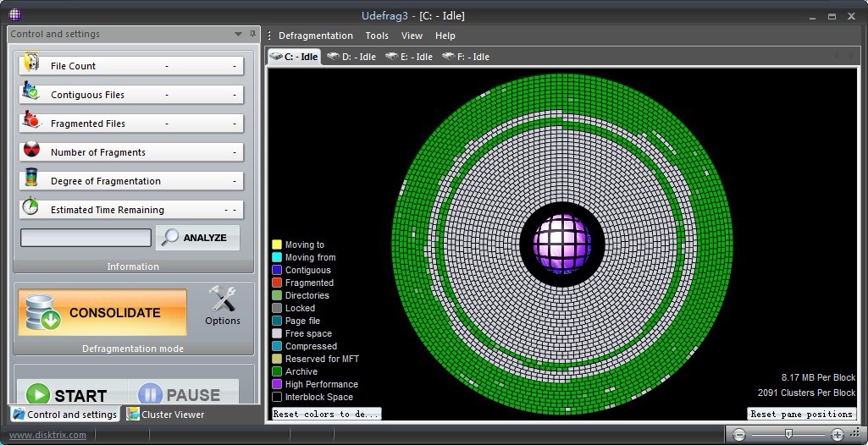The image size is (868, 445).
Task: Click the purple globe in disk center
Action: (x=561, y=243)
